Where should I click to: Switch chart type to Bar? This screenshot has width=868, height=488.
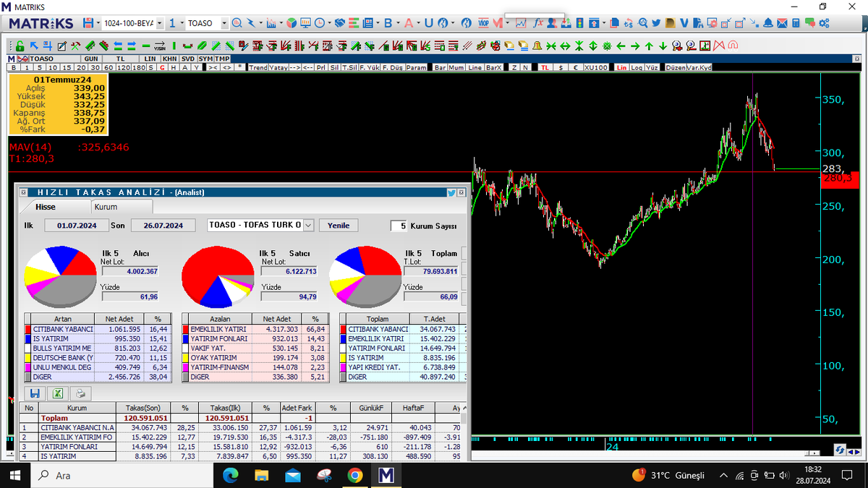tap(440, 67)
